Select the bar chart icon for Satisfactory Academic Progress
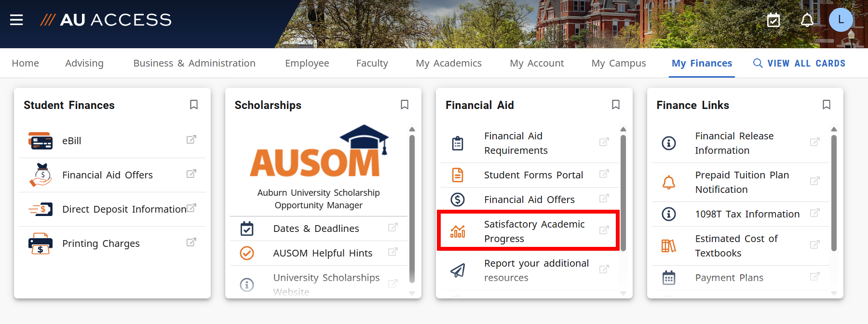The height and width of the screenshot is (324, 868). pos(458,231)
